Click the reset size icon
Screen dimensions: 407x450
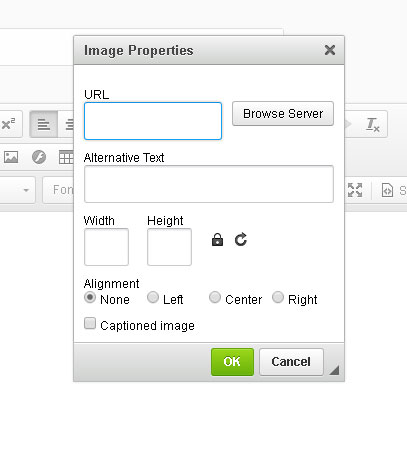click(241, 239)
